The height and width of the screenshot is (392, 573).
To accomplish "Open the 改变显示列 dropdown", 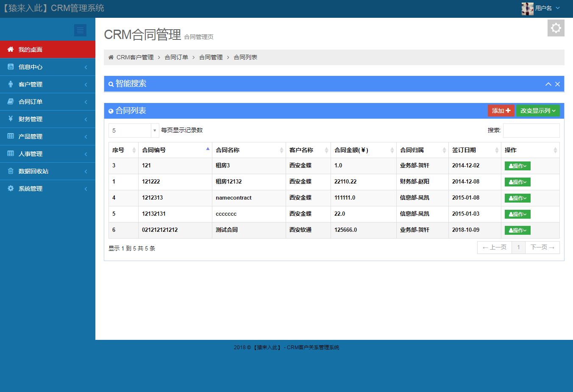I will coord(537,110).
